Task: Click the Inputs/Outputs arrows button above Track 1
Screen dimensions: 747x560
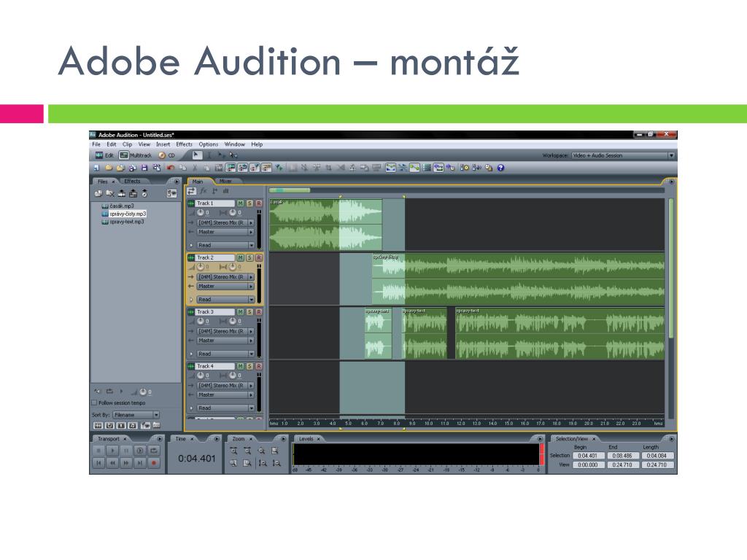Action: (192, 191)
